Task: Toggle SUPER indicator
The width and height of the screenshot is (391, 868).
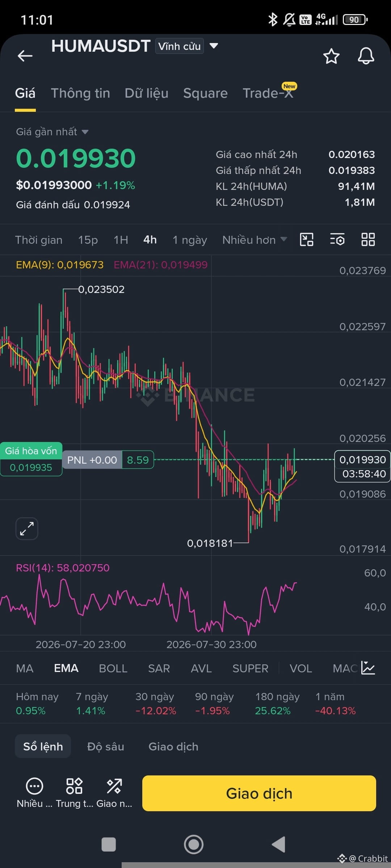Action: click(x=251, y=668)
